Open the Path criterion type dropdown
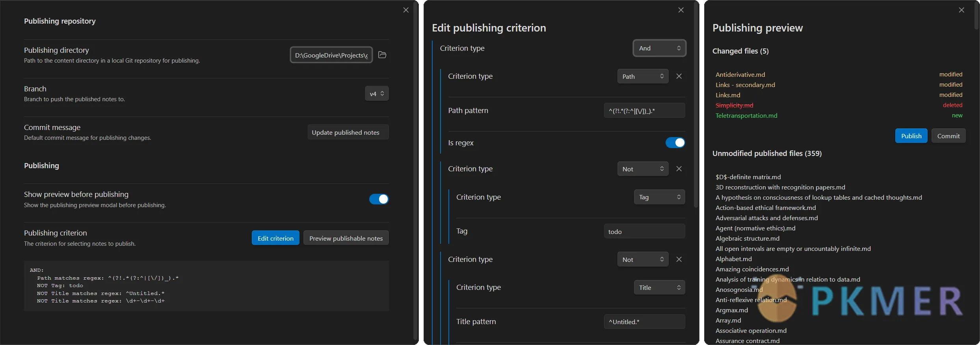 [643, 76]
